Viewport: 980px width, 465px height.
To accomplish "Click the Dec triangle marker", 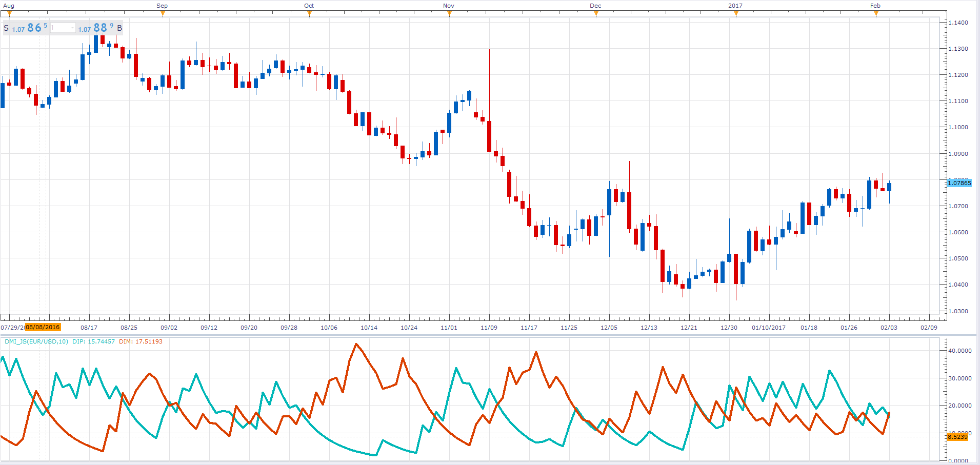I will 596,13.
